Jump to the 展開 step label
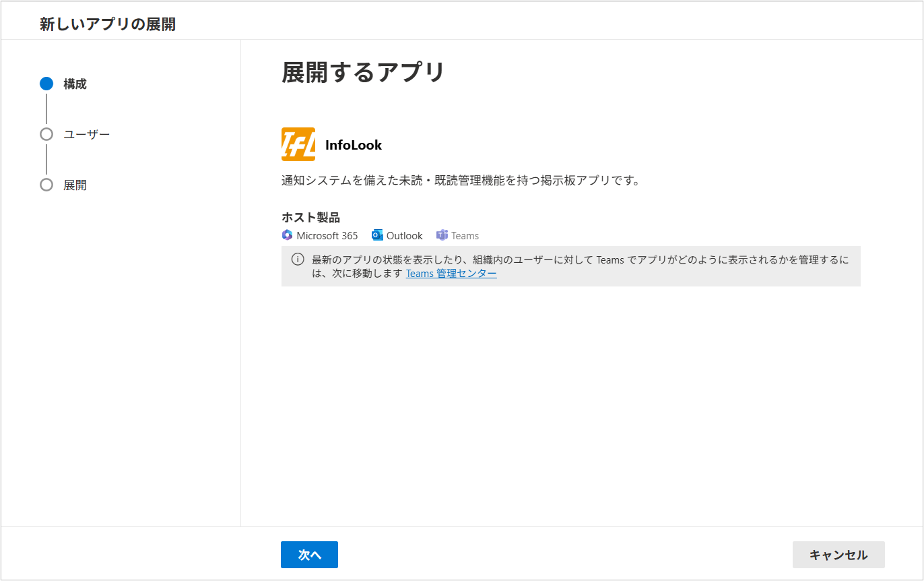Screen dimensions: 924x581 point(75,185)
